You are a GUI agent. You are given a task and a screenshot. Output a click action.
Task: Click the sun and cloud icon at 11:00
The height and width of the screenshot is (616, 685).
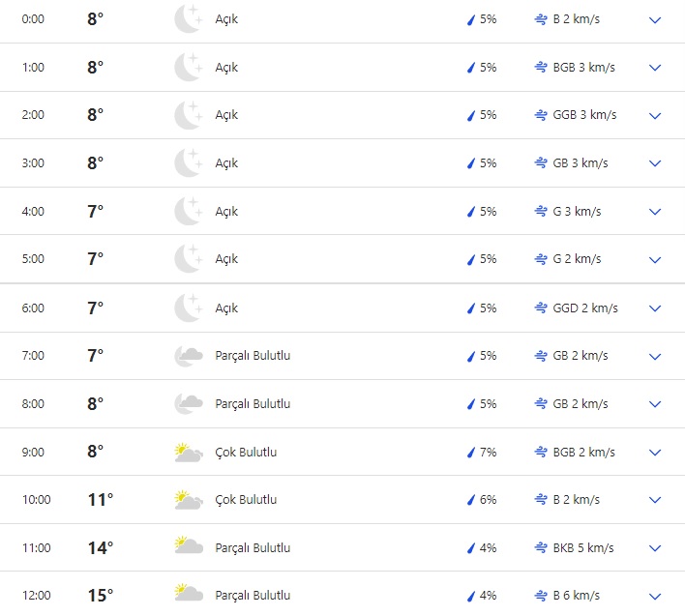(x=188, y=547)
